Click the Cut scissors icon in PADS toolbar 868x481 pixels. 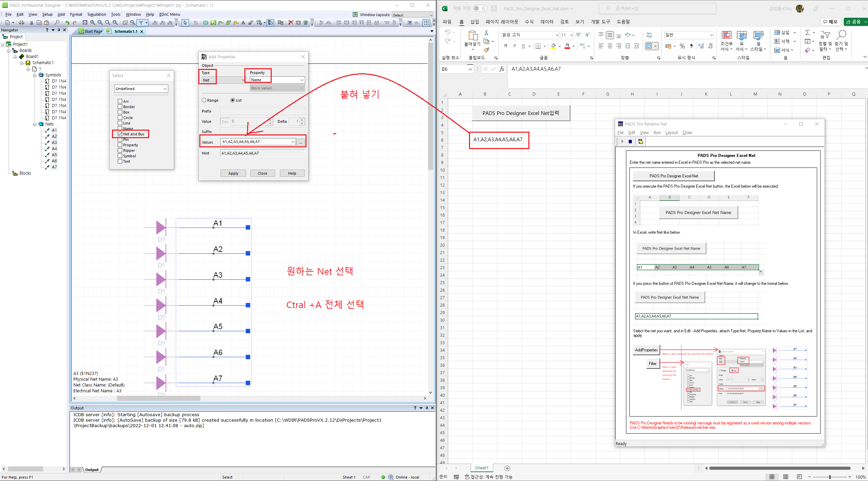31,23
